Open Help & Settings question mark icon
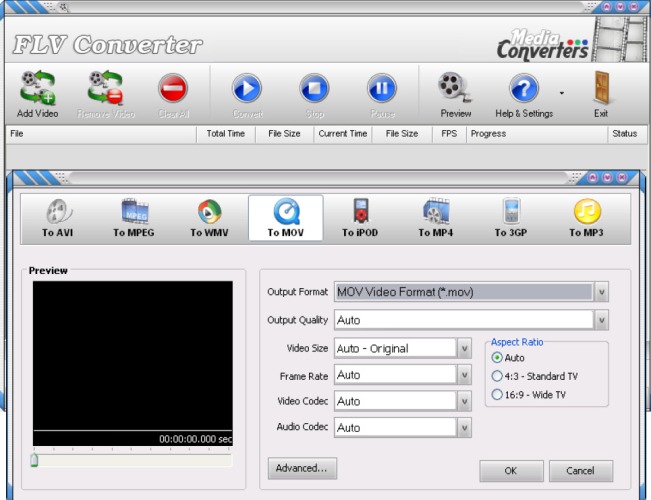 (x=524, y=88)
